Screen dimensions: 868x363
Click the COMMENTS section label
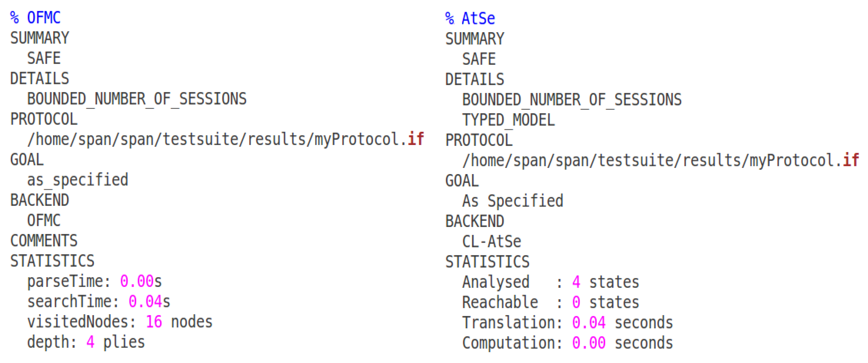[44, 241]
